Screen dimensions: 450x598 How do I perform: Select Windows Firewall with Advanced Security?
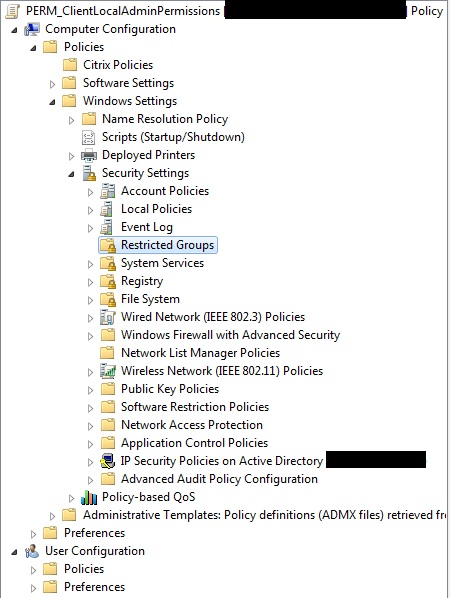(230, 335)
